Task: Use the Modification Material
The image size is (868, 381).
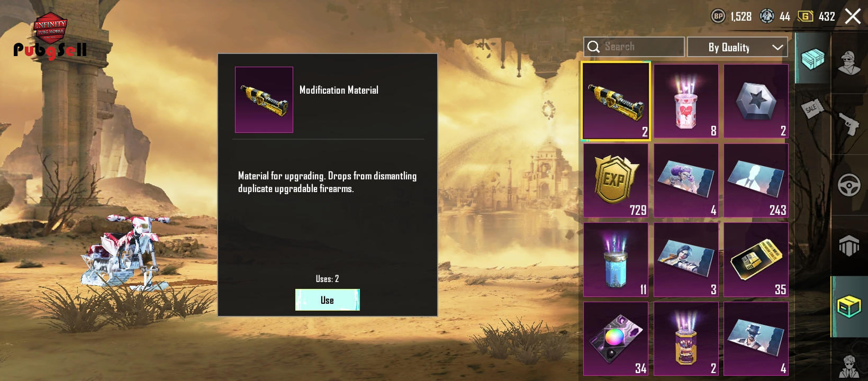Action: pos(327,300)
